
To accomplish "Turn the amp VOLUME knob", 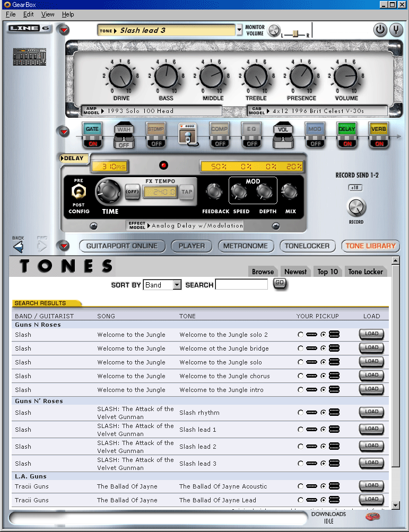I will tap(346, 77).
